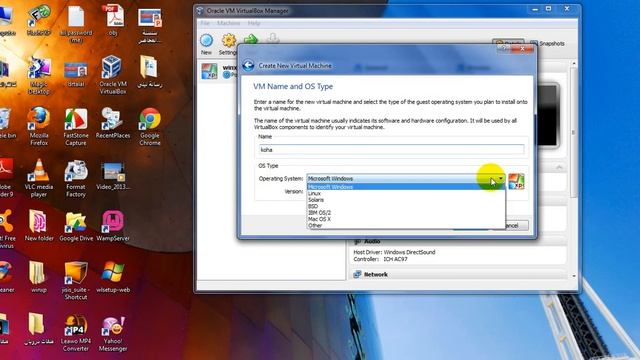Screen dimensions: 640x360
Task: Click the back arrow in Create New Virtual Machine
Action: [248, 65]
